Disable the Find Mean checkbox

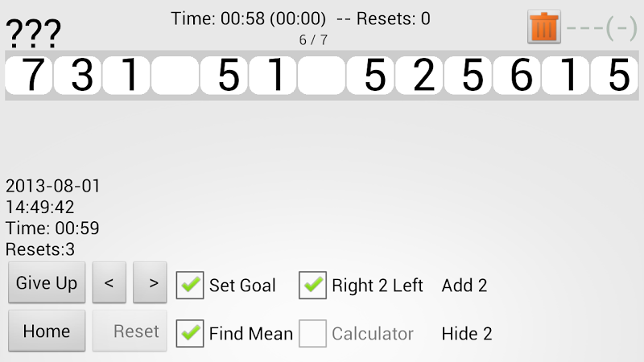190,333
